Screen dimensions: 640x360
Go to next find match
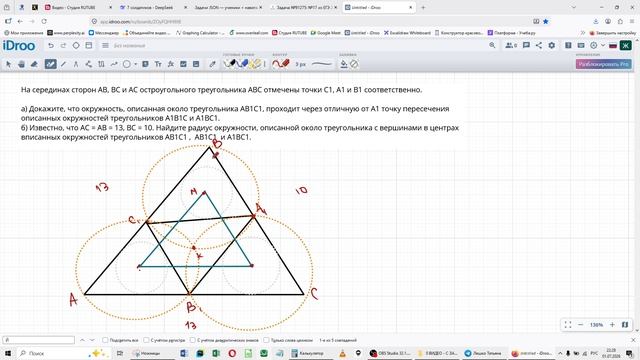click(92, 340)
